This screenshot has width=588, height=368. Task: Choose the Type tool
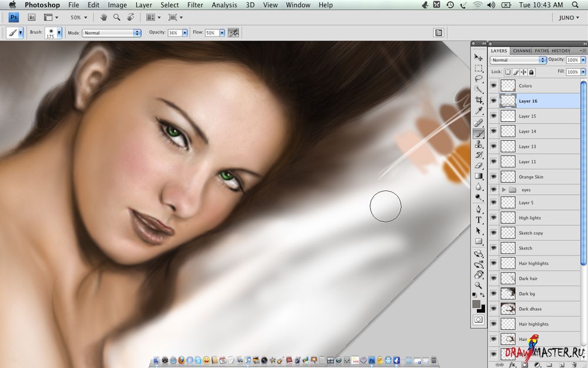pos(479,220)
